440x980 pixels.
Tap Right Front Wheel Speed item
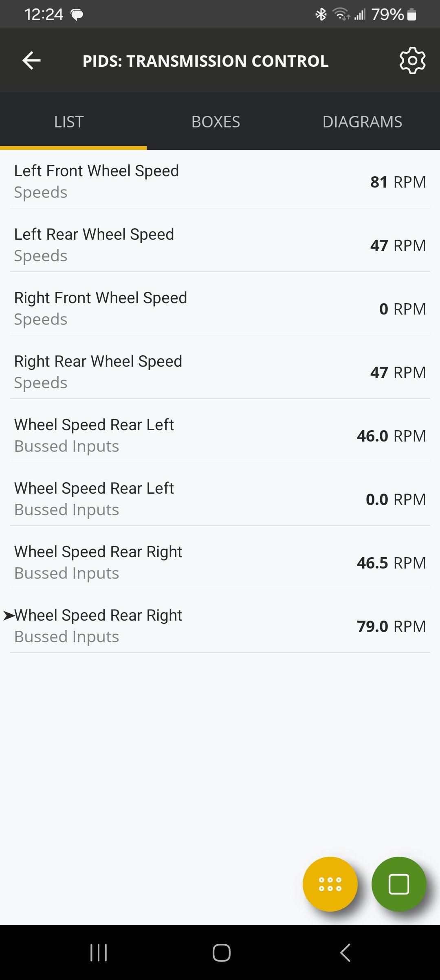220,308
